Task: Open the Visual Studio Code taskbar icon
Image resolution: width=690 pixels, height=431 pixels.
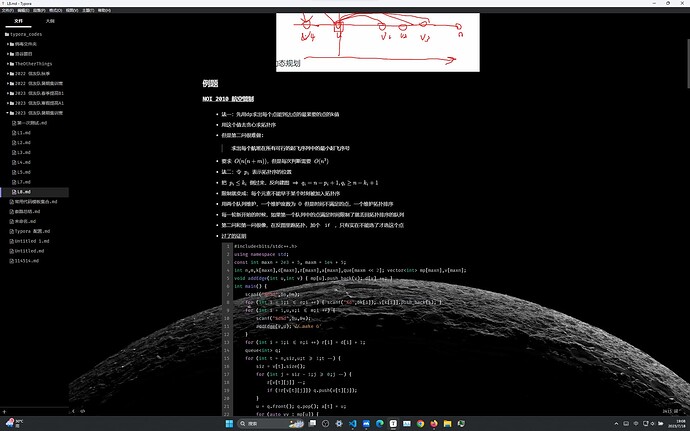Action: [x=352, y=424]
